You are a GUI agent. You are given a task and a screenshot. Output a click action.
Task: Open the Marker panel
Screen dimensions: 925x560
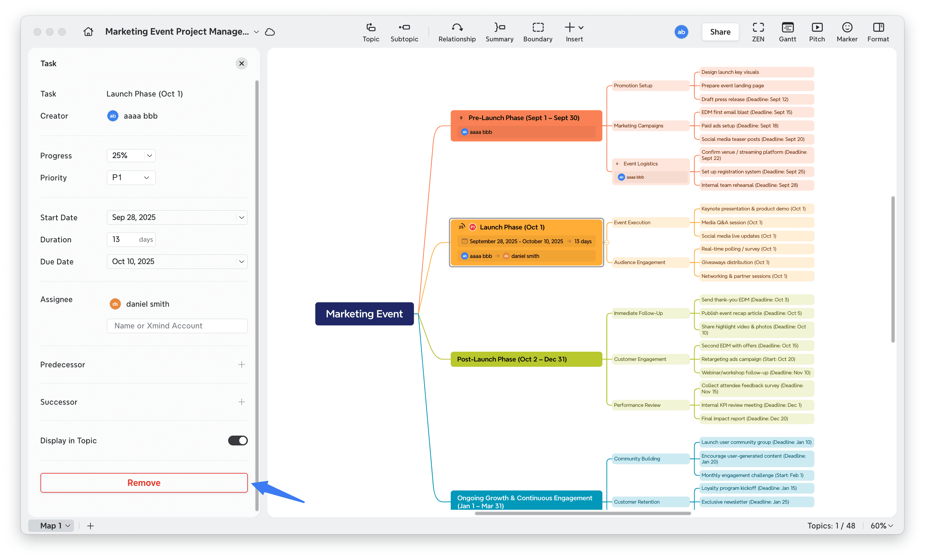coord(847,32)
